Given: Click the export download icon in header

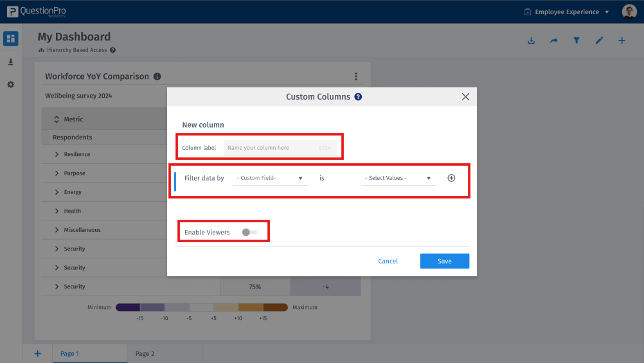Looking at the screenshot, I should (532, 41).
